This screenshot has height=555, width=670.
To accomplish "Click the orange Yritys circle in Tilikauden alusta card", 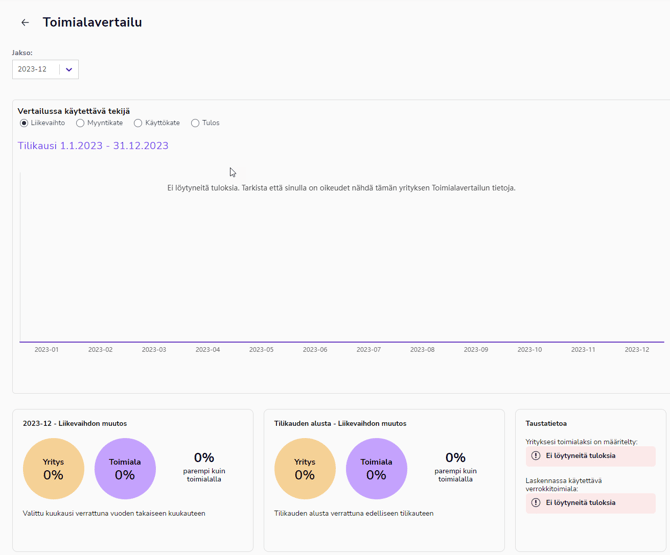I will tap(305, 468).
